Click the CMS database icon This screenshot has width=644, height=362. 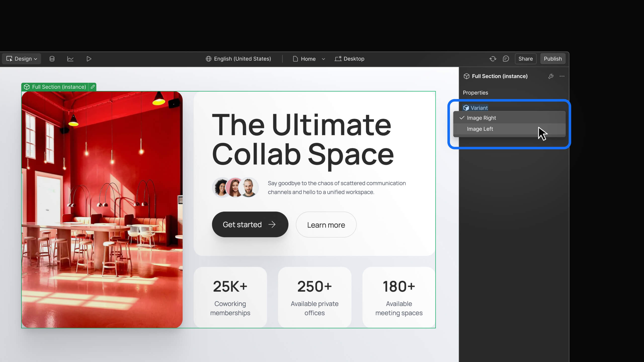coord(52,59)
